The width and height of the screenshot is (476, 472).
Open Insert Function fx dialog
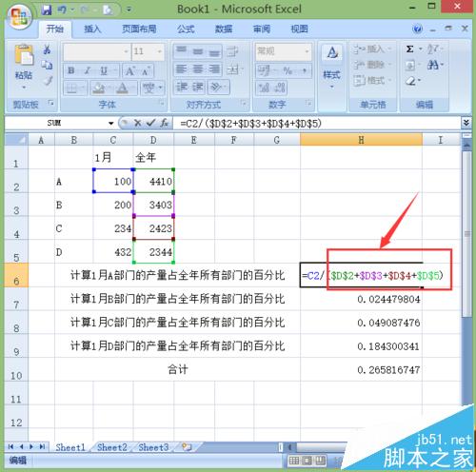(164, 123)
